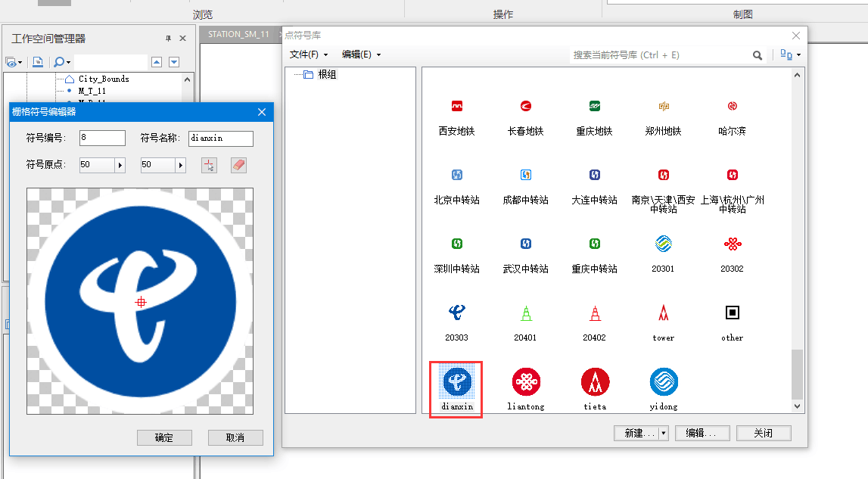This screenshot has height=479, width=868.
Task: Click the 符号编号 input field
Action: [x=102, y=138]
